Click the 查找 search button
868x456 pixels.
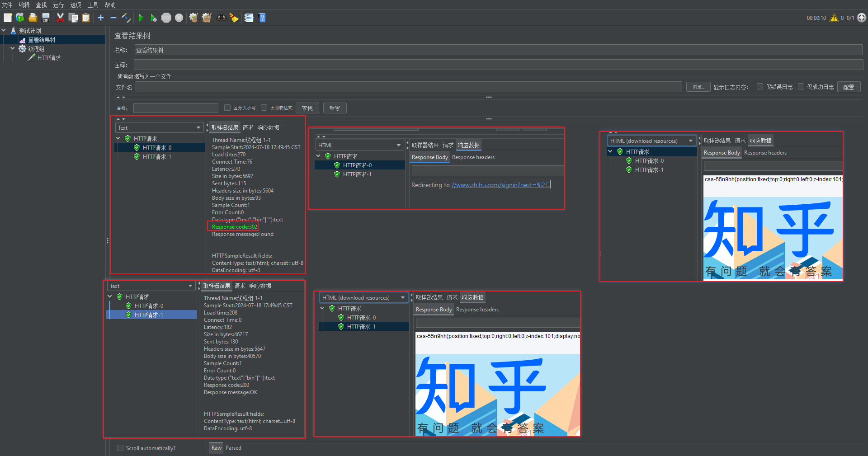click(x=307, y=108)
